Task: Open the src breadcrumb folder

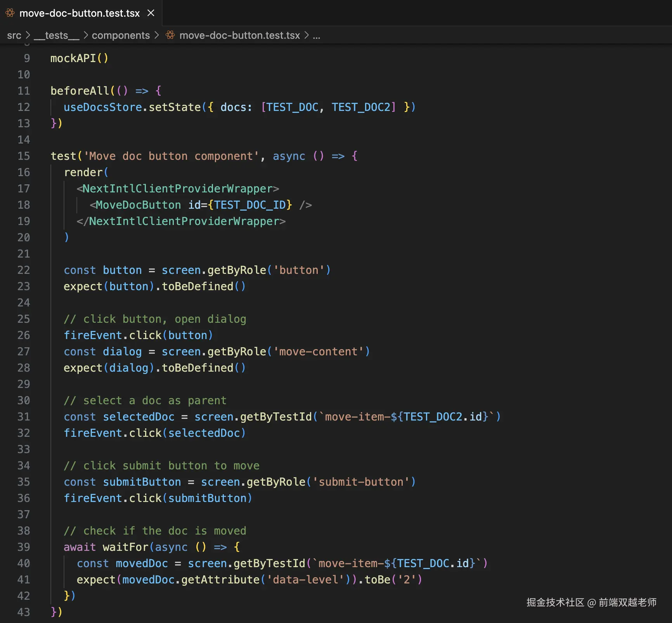Action: (x=14, y=35)
